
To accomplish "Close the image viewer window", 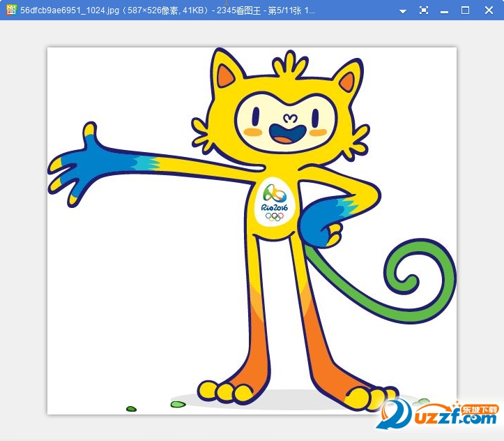I will tap(489, 10).
